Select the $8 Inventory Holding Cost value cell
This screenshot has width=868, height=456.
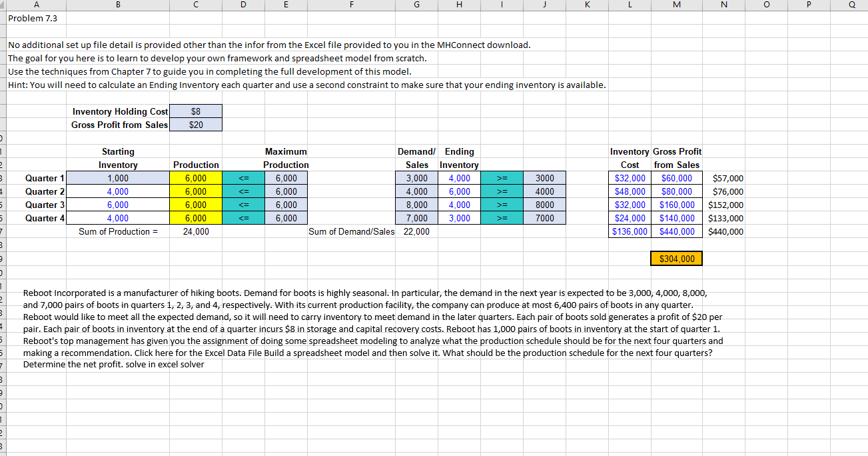(x=195, y=111)
